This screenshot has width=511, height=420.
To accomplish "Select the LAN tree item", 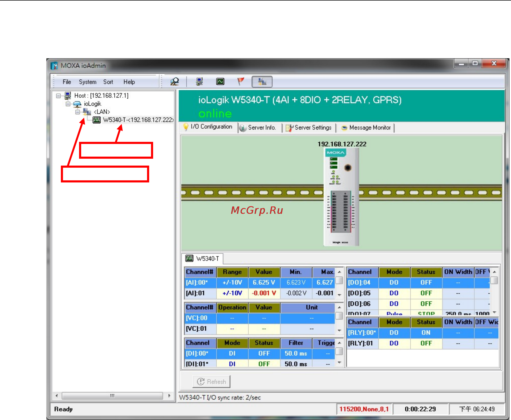I will click(102, 112).
